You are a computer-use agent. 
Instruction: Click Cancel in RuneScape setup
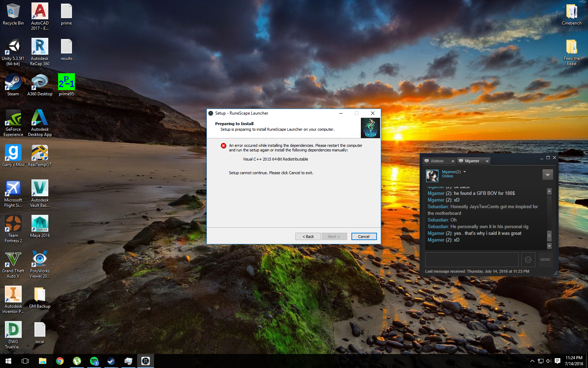pyautogui.click(x=364, y=237)
